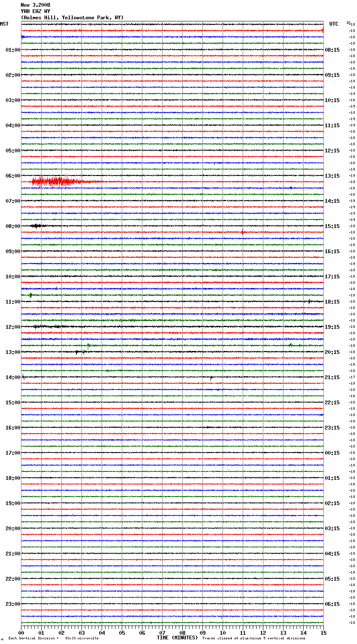Select the "22:00" MST row label
Screen dimensions: 357x644
tap(13, 579)
